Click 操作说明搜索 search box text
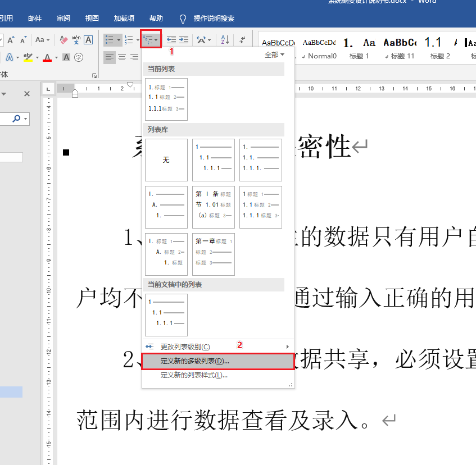 (214, 19)
